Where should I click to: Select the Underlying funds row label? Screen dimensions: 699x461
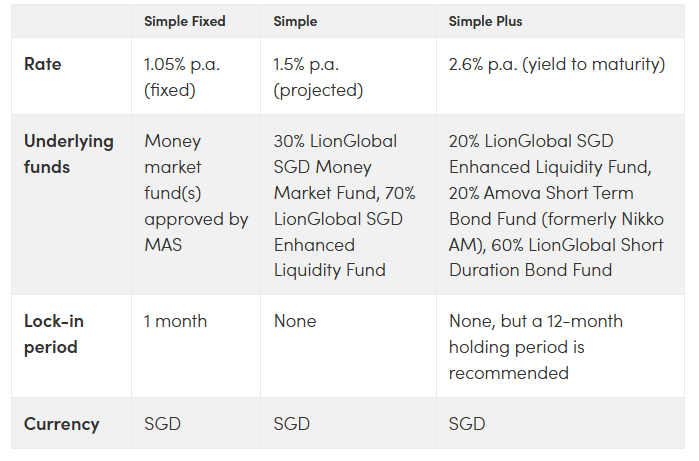tap(69, 154)
